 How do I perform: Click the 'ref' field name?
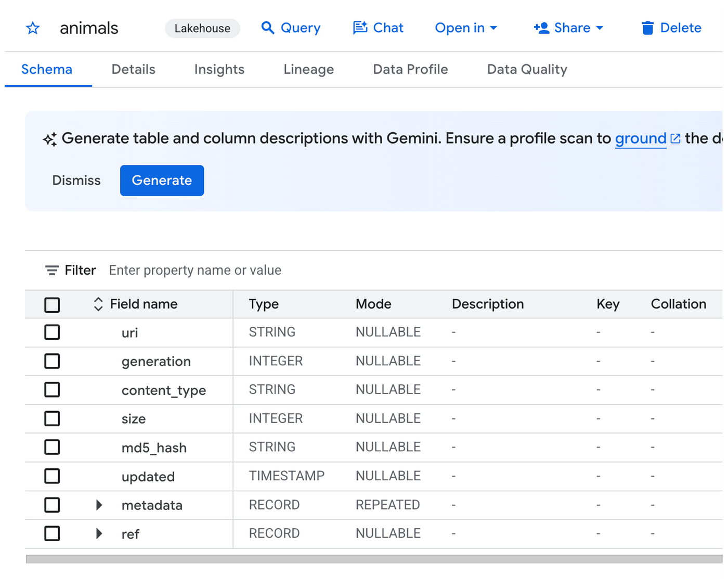coord(131,534)
